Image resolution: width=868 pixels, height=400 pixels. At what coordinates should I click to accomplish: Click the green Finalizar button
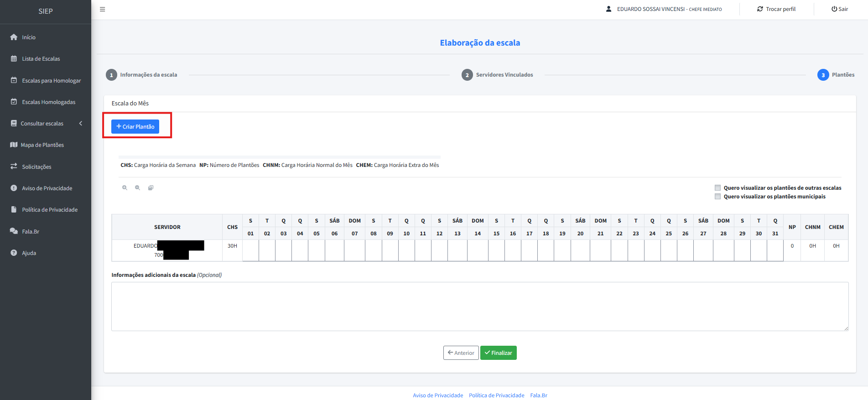point(498,353)
